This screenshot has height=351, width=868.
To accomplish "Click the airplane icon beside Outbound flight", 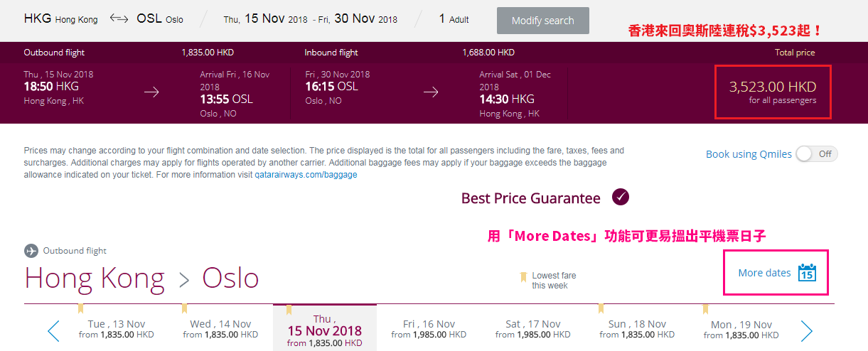I will (x=31, y=251).
